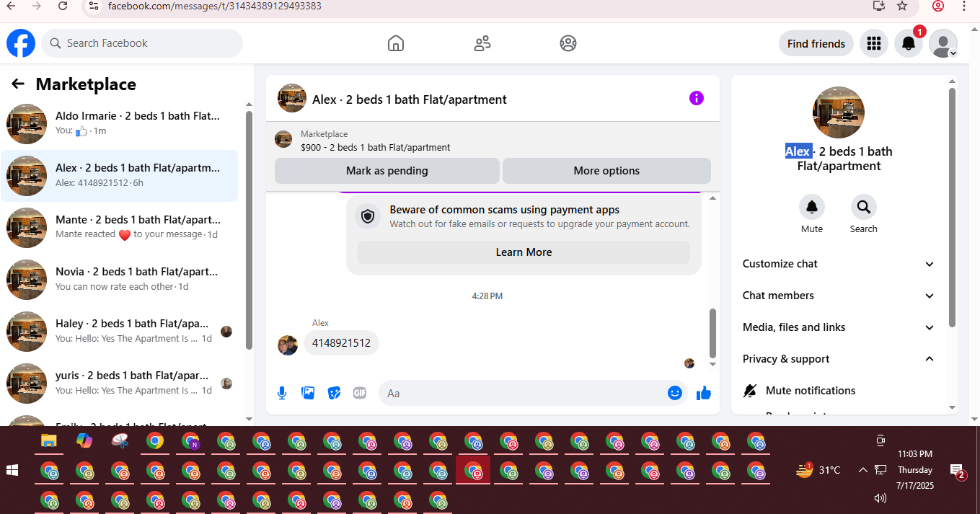Search in conversation magnifier icon

coord(863,208)
